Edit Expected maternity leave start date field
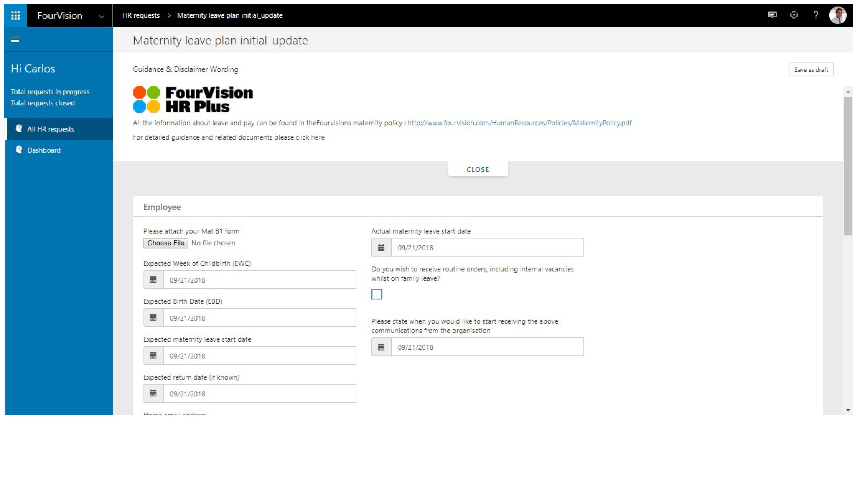 [259, 355]
